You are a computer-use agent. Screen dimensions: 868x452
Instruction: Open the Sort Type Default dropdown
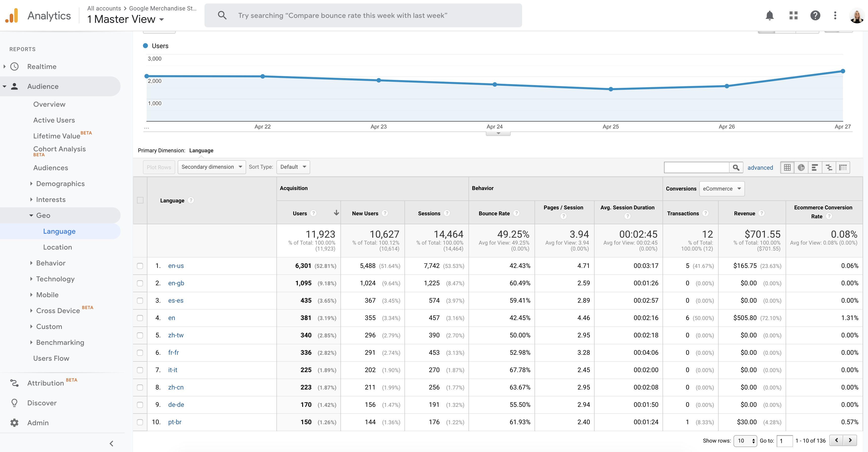(293, 167)
